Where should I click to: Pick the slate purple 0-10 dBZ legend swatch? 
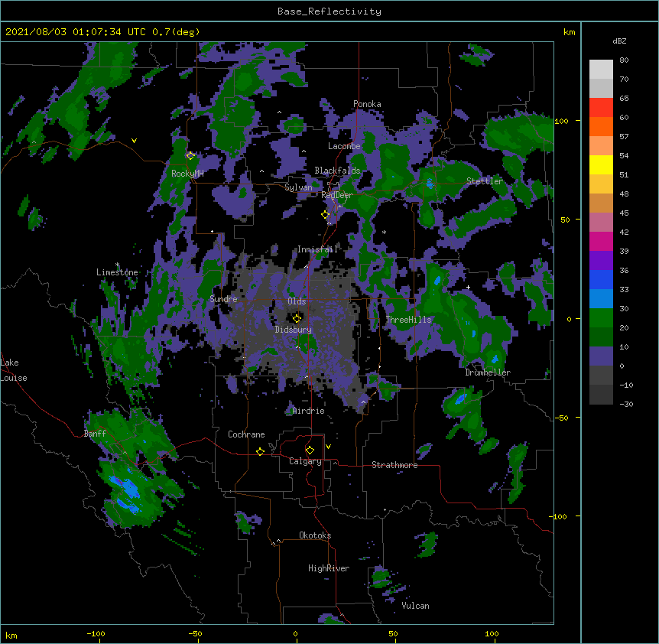601,356
